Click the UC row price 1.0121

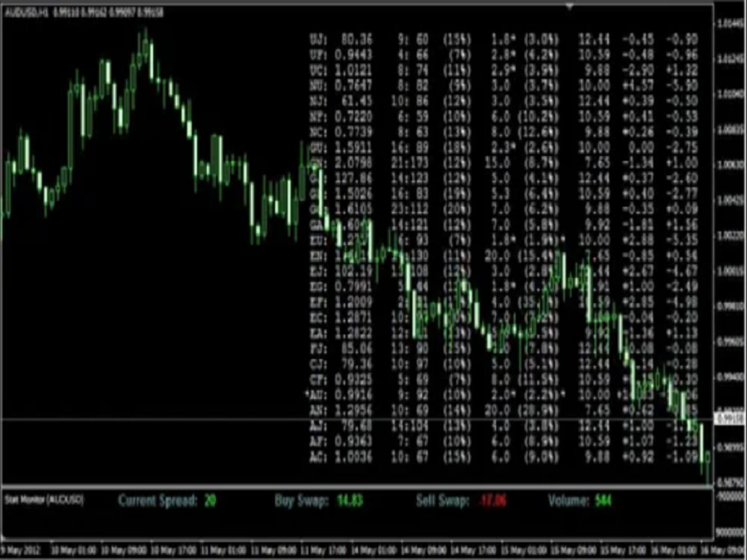(353, 70)
